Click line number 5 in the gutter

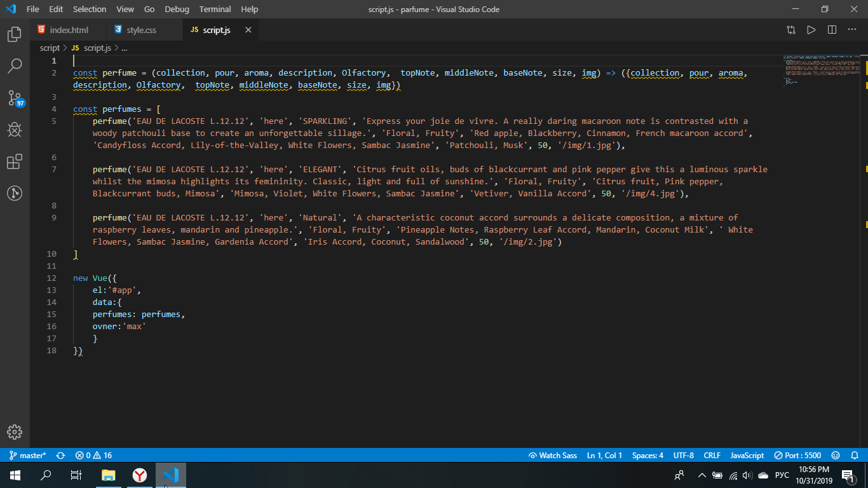54,121
